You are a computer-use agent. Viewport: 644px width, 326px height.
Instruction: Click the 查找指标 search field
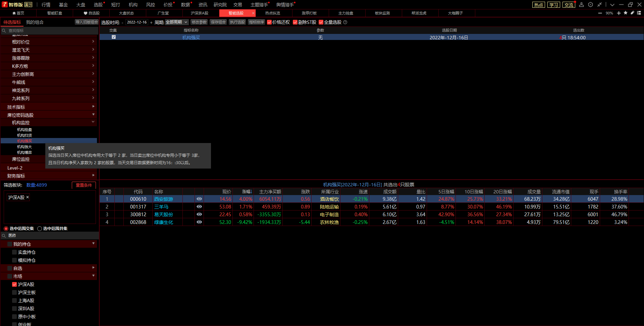click(x=50, y=31)
